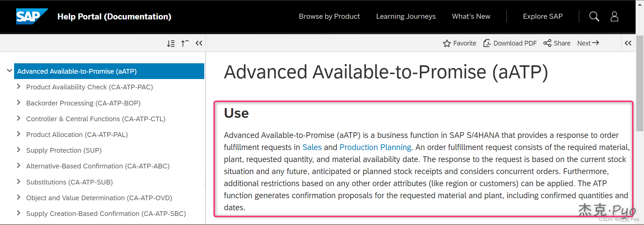Open the Learning Journeys menu

coord(406,16)
